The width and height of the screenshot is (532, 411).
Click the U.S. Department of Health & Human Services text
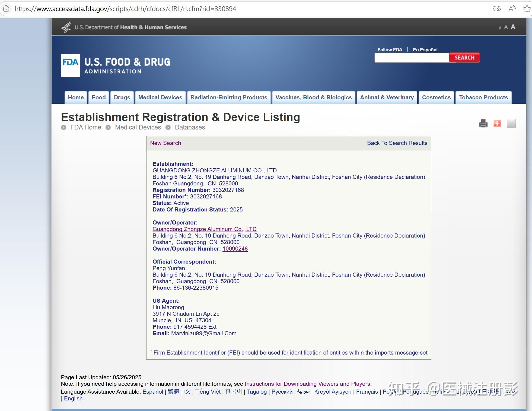point(130,27)
